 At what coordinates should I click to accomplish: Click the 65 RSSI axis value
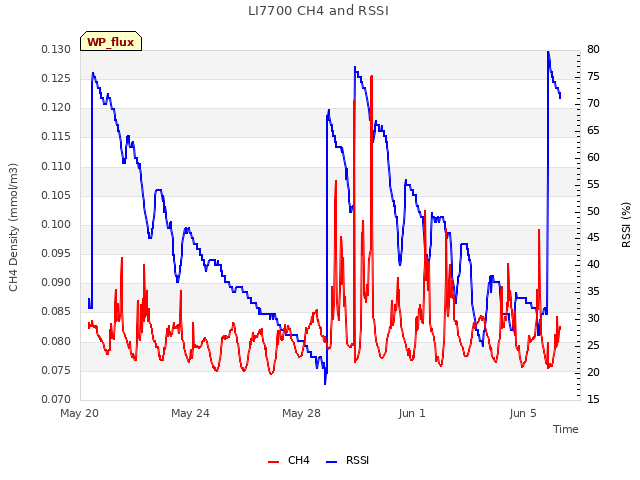(593, 131)
